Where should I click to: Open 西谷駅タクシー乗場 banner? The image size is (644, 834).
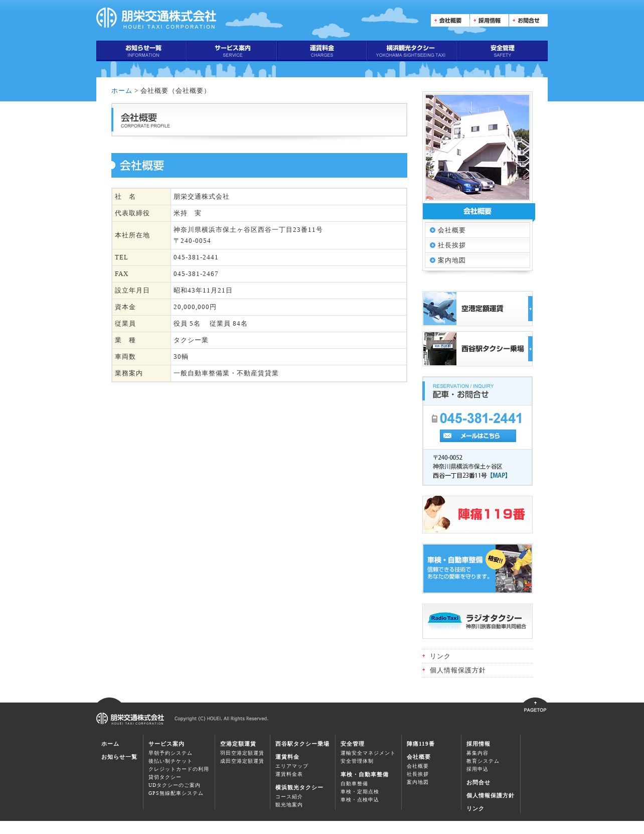(477, 349)
